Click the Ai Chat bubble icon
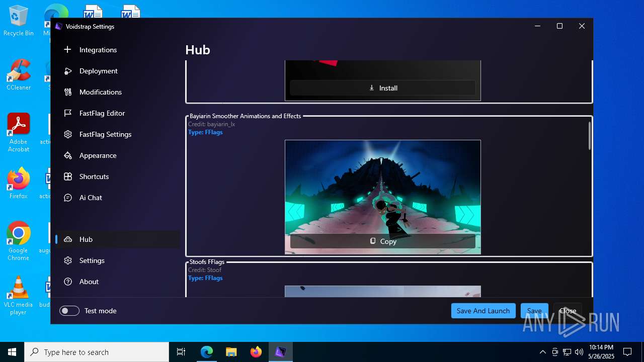This screenshot has width=644, height=362. click(68, 198)
